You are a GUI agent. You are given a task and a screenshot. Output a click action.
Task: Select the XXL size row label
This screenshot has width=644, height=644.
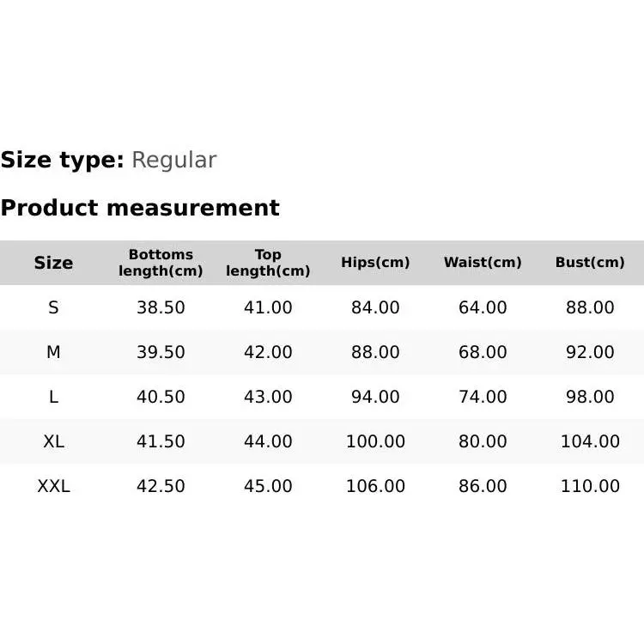[x=53, y=486]
